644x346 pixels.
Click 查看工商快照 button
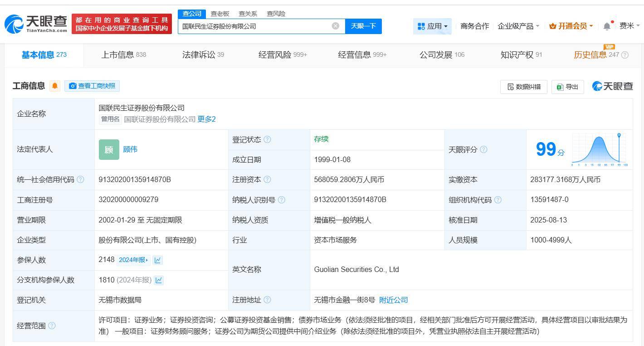click(x=92, y=86)
